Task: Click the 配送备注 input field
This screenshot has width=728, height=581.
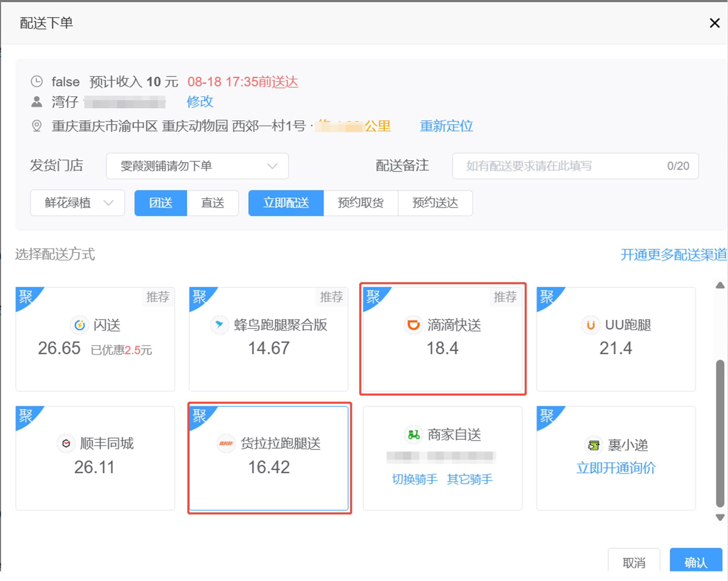Action: pyautogui.click(x=575, y=166)
